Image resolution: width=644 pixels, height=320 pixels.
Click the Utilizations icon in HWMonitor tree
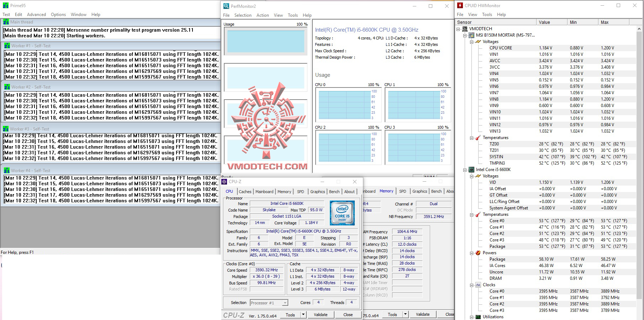tap(478, 317)
